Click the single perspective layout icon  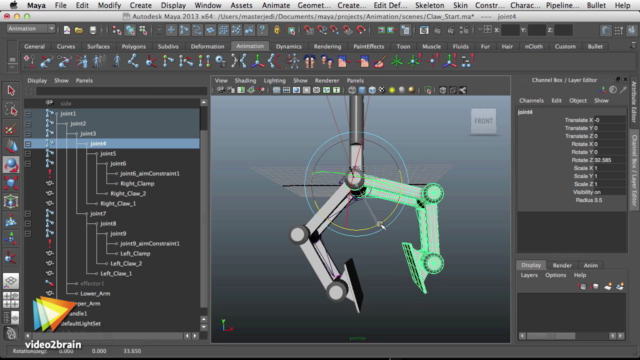coord(11,281)
